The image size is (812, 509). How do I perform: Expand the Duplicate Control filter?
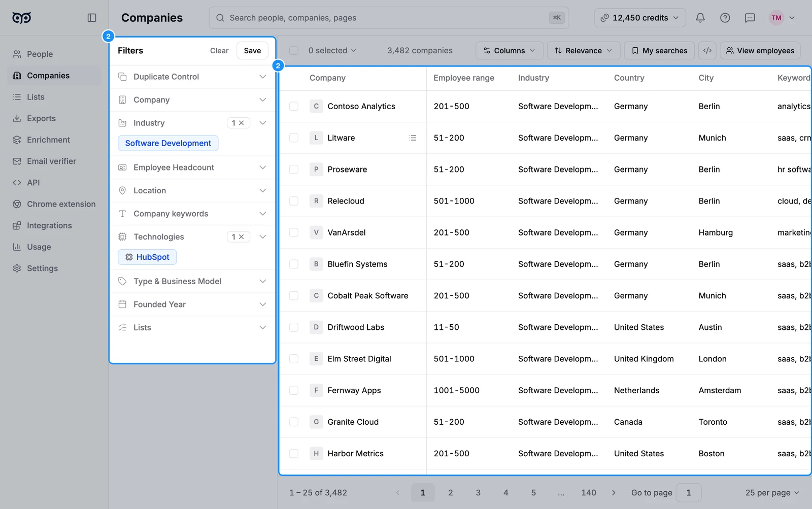pyautogui.click(x=192, y=77)
